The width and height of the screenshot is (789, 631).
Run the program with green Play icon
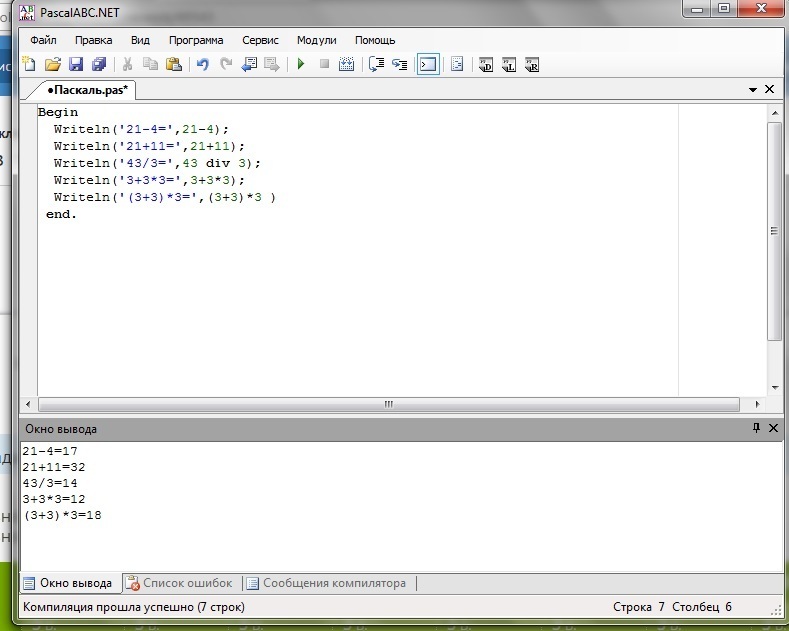click(301, 64)
